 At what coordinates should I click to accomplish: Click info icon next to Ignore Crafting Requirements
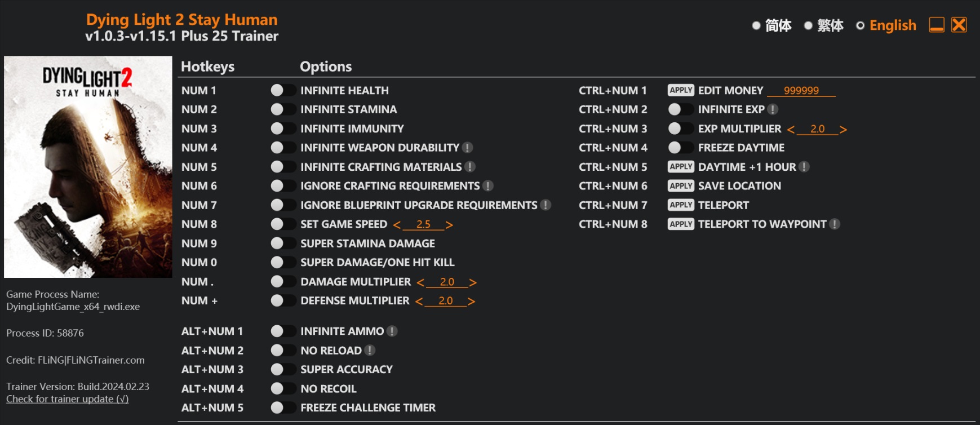(488, 186)
